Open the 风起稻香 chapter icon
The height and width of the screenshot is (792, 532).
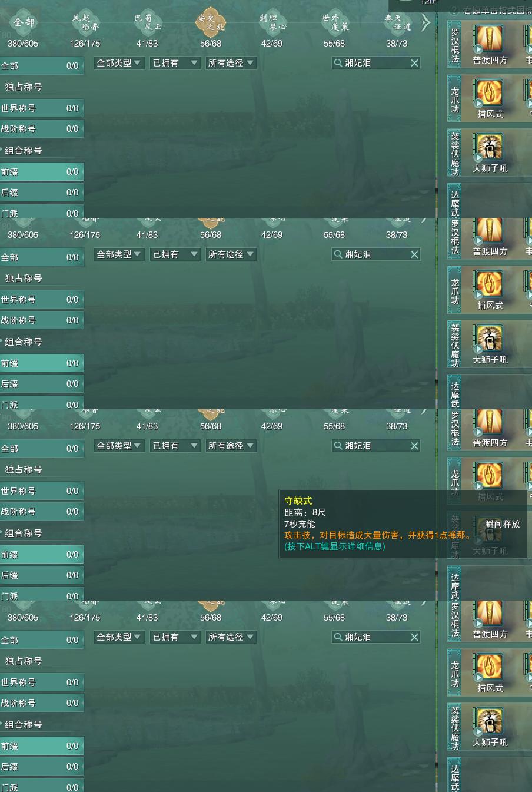pyautogui.click(x=85, y=22)
